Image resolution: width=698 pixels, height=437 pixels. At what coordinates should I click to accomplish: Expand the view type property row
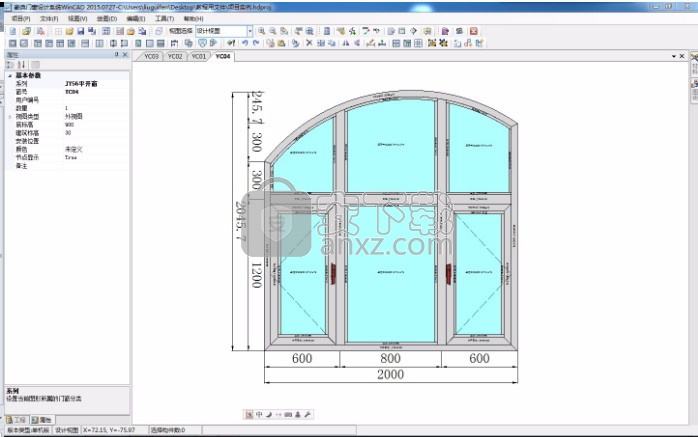(10, 117)
